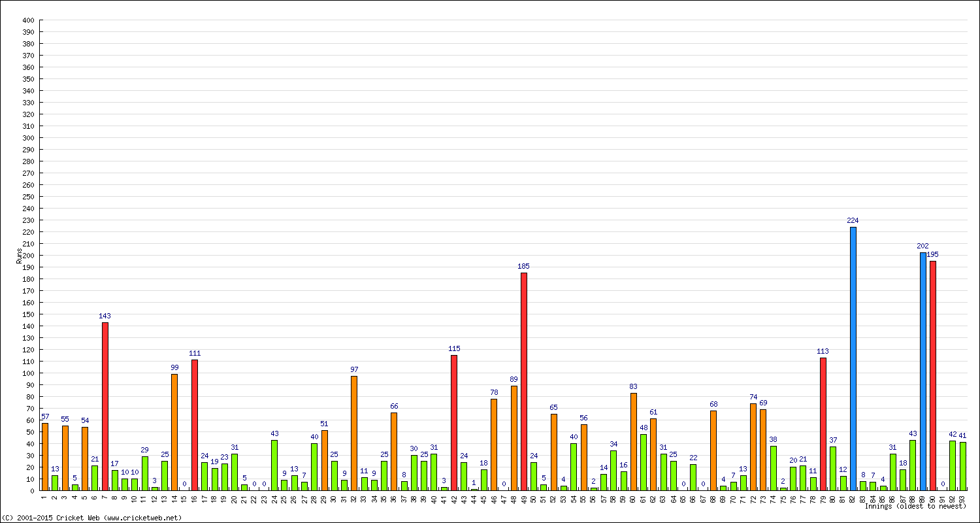Click the orange bar labeled 97
980x523 pixels.
click(x=353, y=433)
